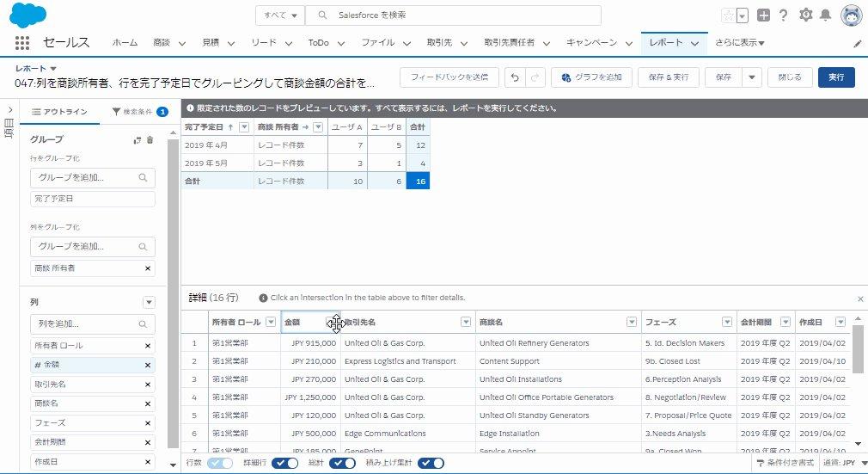Go to the ホーム tab
The width and height of the screenshot is (868, 474).
(x=125, y=43)
